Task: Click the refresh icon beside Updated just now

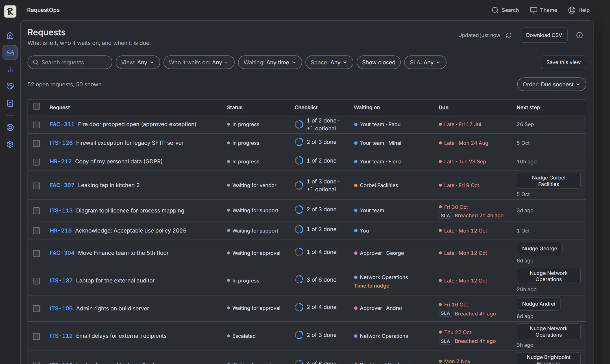Action: [509, 35]
